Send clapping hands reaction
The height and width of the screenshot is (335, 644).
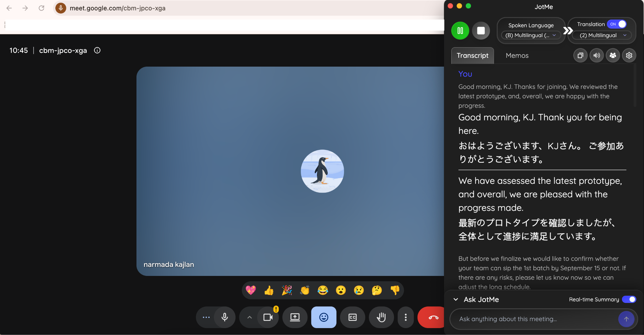tap(305, 290)
